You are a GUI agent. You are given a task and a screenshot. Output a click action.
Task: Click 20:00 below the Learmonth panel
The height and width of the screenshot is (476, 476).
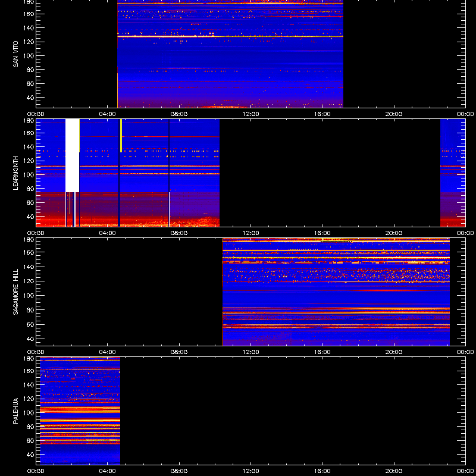394,233
